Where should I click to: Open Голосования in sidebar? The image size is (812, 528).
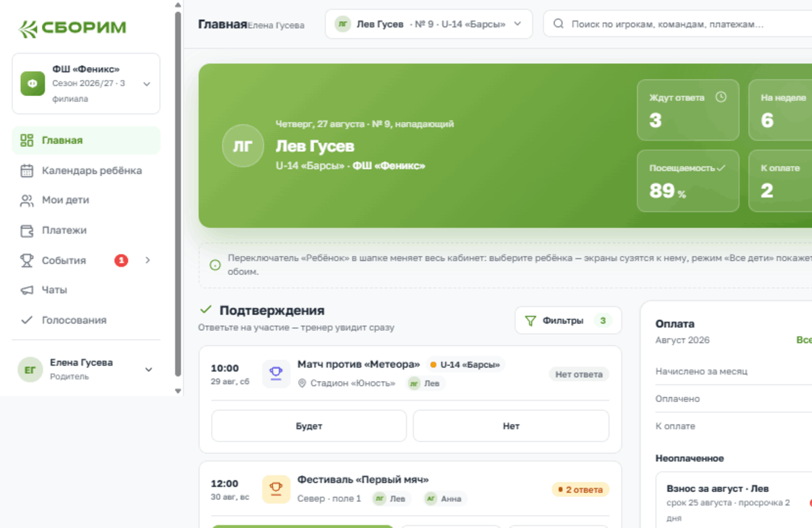[x=86, y=320]
